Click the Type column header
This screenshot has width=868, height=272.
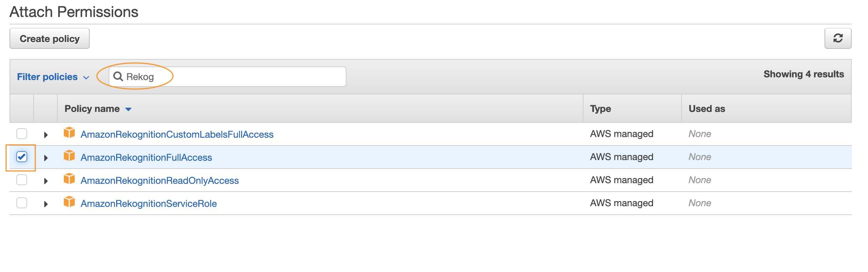coord(600,109)
